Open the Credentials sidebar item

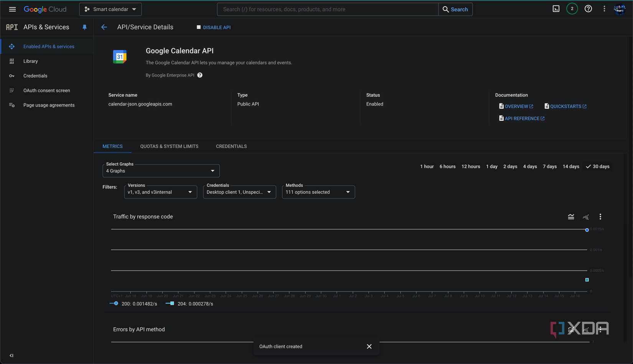click(35, 76)
